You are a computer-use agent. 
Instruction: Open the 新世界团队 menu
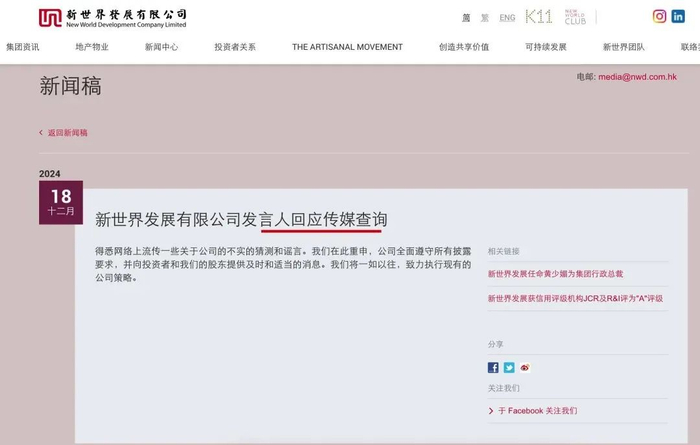(x=624, y=47)
